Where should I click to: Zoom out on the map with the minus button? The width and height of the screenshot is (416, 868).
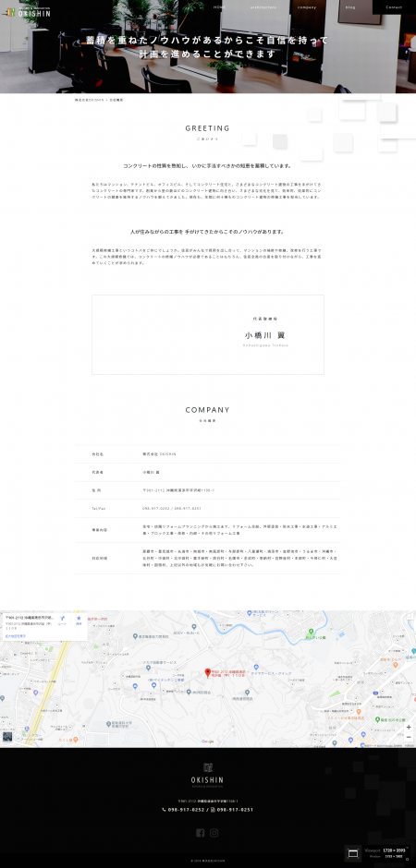(409, 737)
